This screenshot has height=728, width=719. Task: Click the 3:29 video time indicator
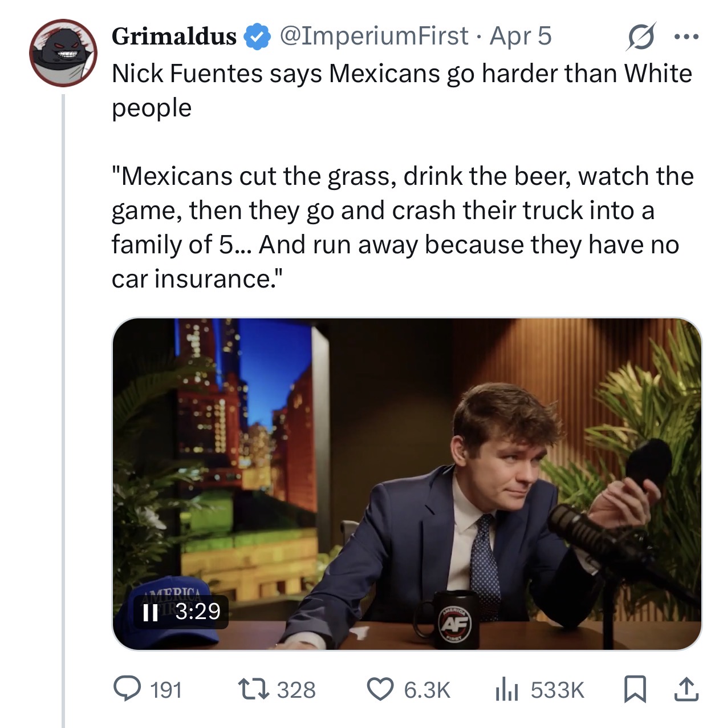pos(197,612)
